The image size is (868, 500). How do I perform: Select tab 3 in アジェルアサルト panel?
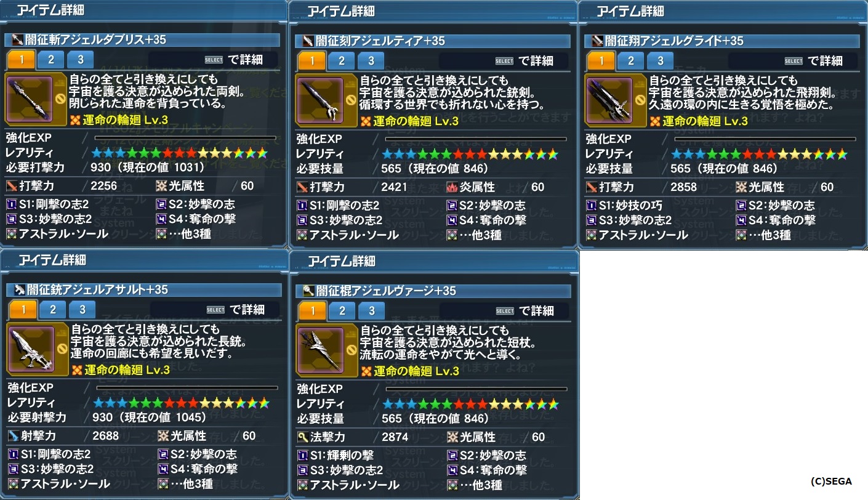pyautogui.click(x=82, y=310)
